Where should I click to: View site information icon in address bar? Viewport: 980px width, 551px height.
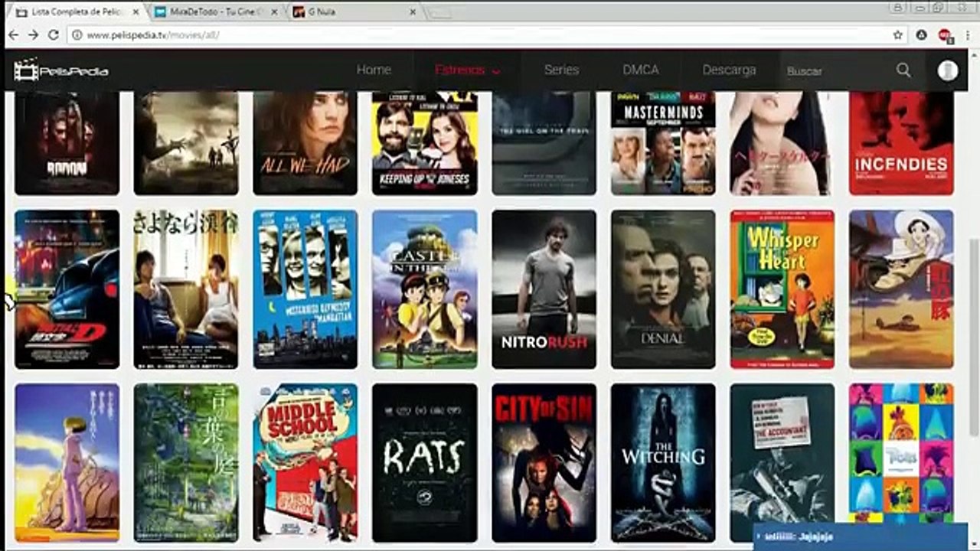click(77, 35)
